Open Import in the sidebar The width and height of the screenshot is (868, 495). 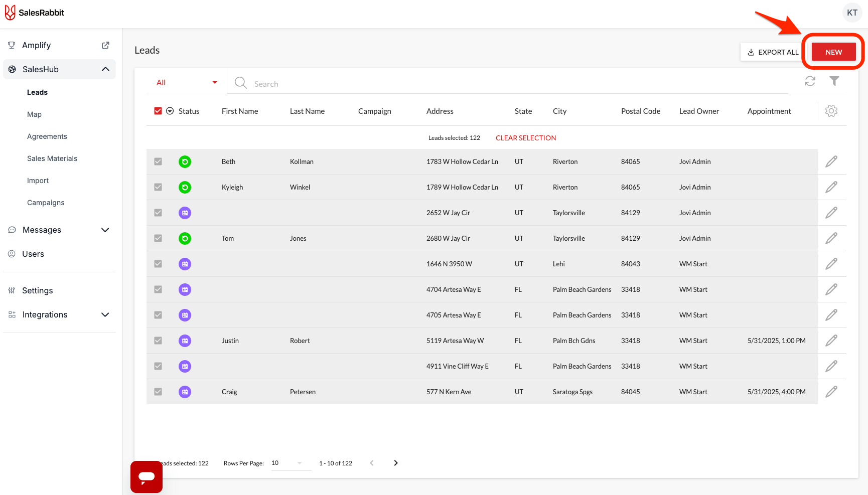tap(38, 181)
